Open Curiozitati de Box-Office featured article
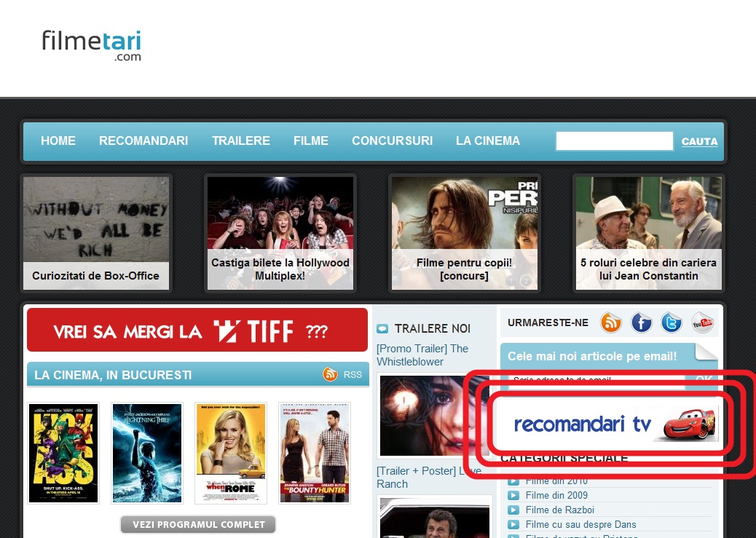The height and width of the screenshot is (538, 756). (95, 233)
